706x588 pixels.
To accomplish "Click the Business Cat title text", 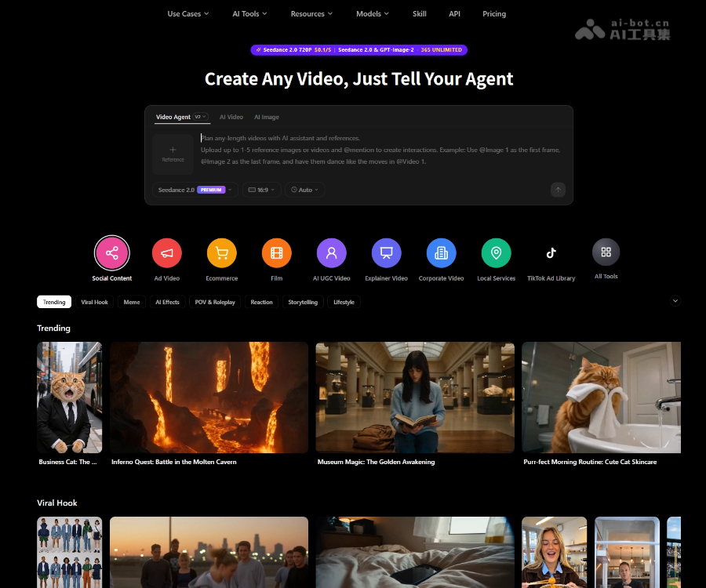I will point(67,462).
